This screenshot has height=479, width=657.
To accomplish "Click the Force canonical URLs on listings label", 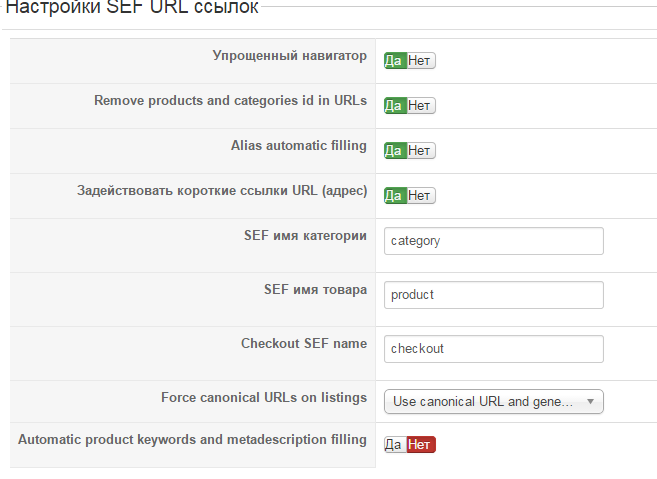I will (264, 397).
